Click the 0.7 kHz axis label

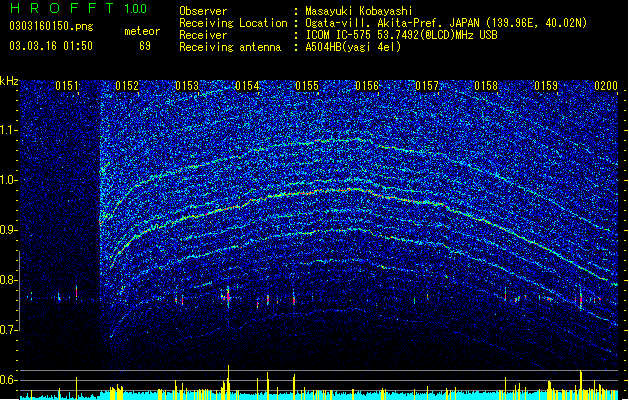[x=9, y=330]
